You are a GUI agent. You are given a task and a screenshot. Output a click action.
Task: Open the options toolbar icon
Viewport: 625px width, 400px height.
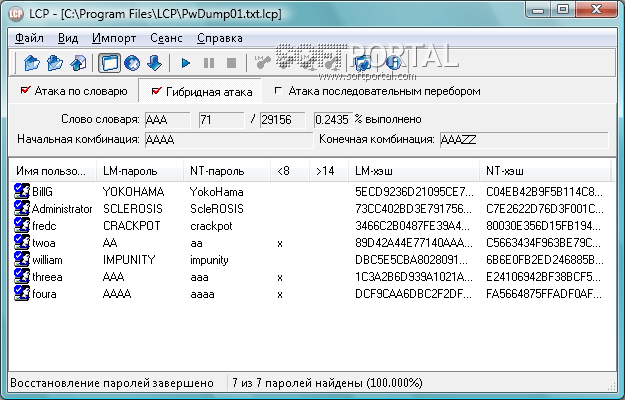tap(362, 63)
